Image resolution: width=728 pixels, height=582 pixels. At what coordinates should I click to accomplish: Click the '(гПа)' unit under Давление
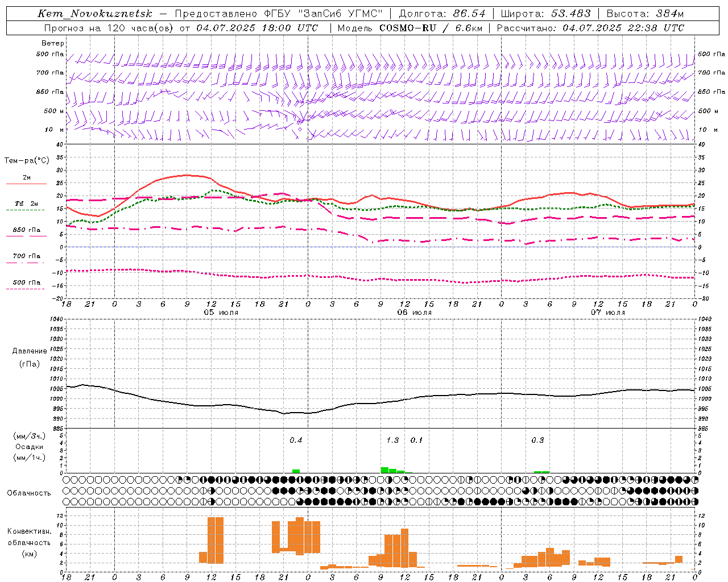pos(30,364)
